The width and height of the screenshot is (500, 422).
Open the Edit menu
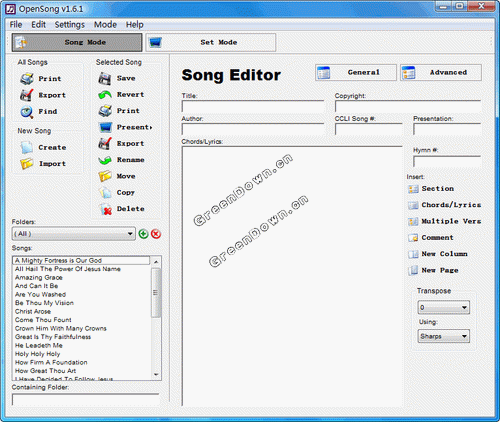click(x=38, y=25)
